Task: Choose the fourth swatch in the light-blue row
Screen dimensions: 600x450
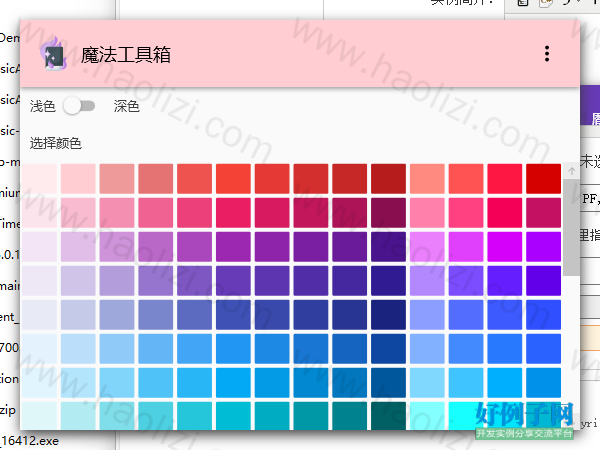Action: [x=156, y=383]
